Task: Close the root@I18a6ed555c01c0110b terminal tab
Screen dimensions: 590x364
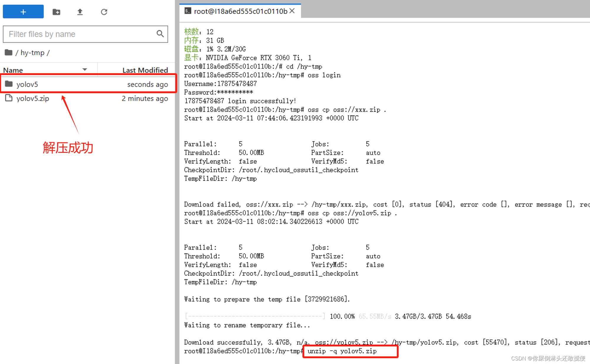Action: (292, 11)
